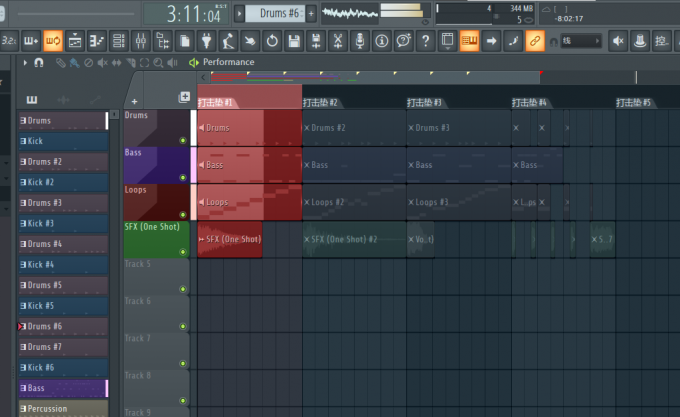The height and width of the screenshot is (417, 680).
Task: Click the floppy with arrows save-version icon
Action: coord(316,41)
